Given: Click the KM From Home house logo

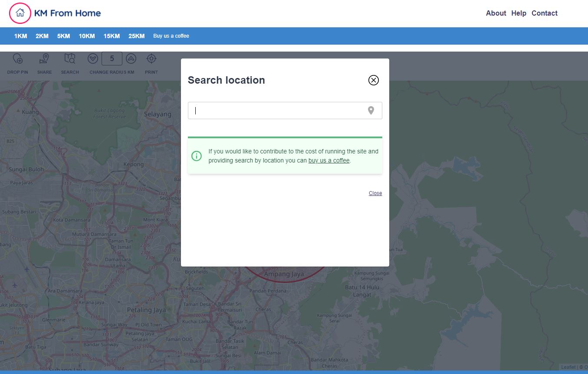Looking at the screenshot, I should point(20,13).
